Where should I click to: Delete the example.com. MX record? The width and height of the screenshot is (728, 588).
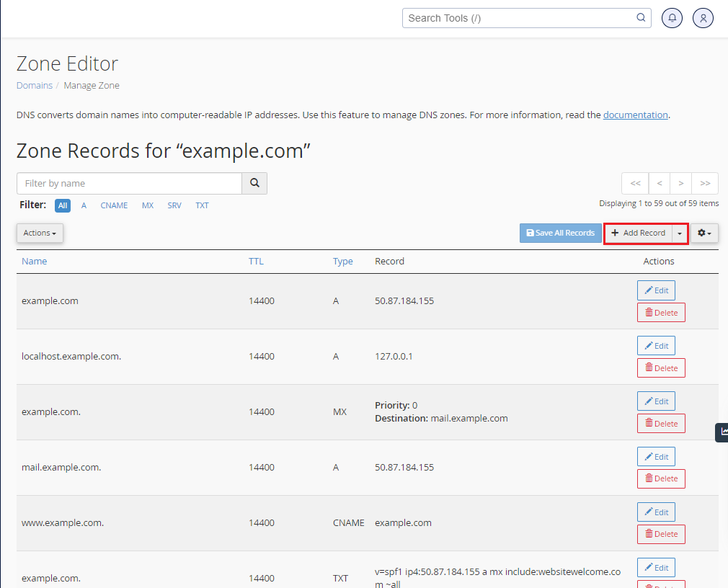(x=661, y=423)
